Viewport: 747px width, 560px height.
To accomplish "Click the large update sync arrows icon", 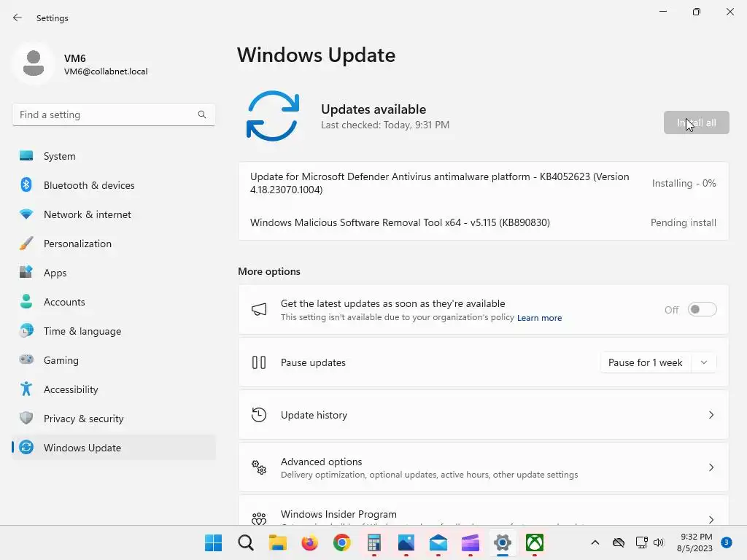I will click(x=273, y=116).
